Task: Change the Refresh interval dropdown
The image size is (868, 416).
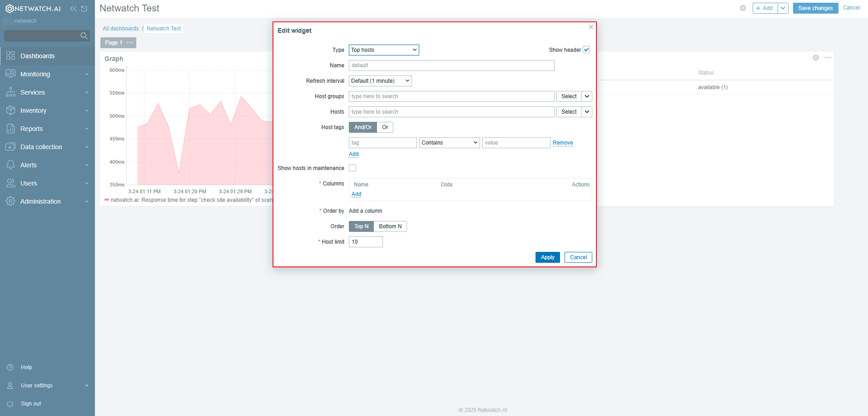Action: (380, 80)
